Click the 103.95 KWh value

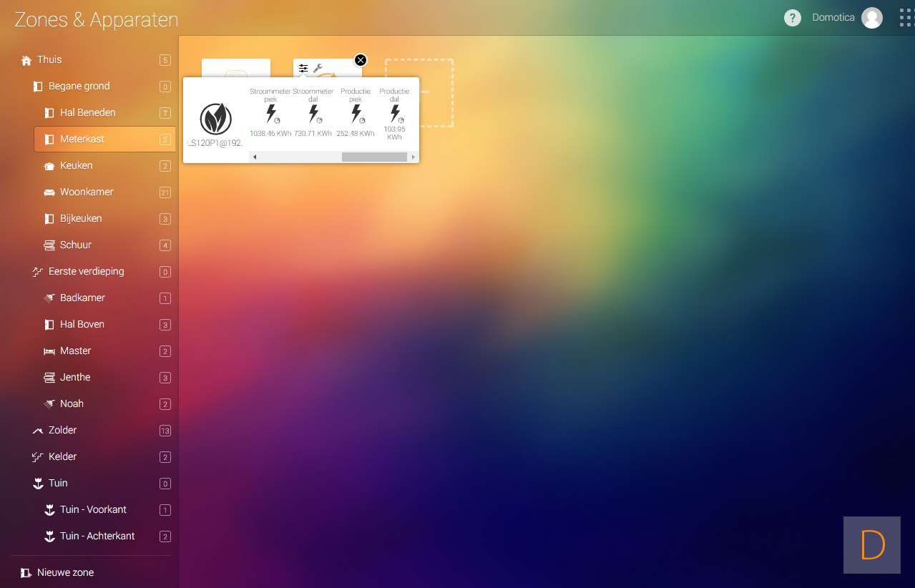tap(394, 133)
